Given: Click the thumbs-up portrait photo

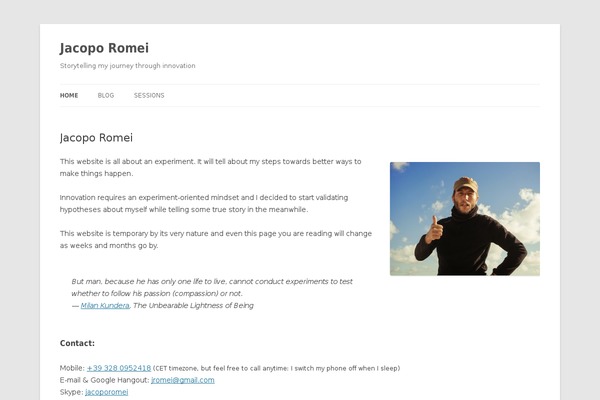Looking at the screenshot, I should pyautogui.click(x=465, y=219).
